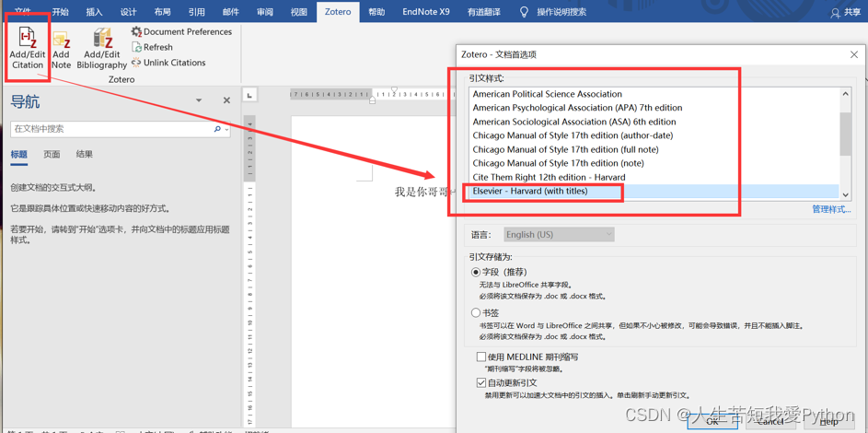Open the EndNote X9 tab
Screen dimensions: 868x433
(425, 12)
